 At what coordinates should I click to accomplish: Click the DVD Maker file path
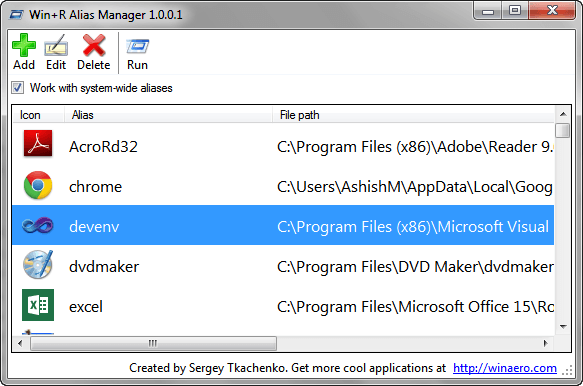(x=415, y=267)
